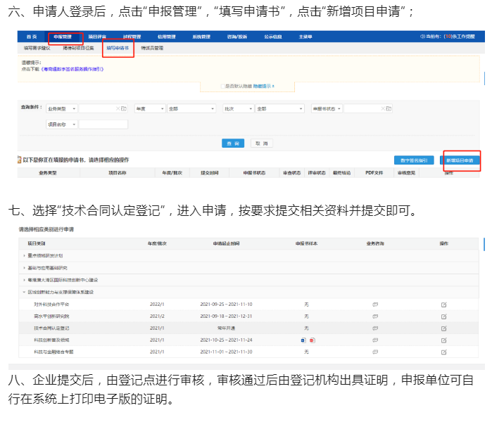The width and height of the screenshot is (492, 448).
Task: Open the 年度 dropdown selector
Action: (x=149, y=109)
